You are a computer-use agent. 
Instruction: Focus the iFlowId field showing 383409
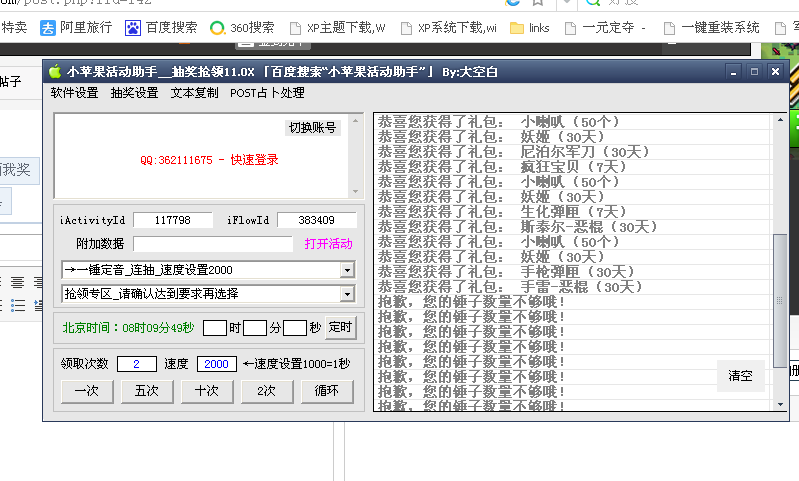316,220
